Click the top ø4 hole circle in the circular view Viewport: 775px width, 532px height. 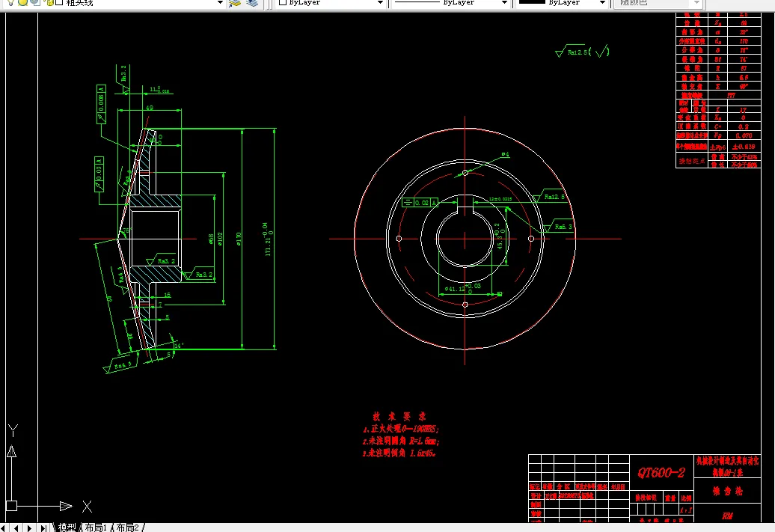[465, 173]
